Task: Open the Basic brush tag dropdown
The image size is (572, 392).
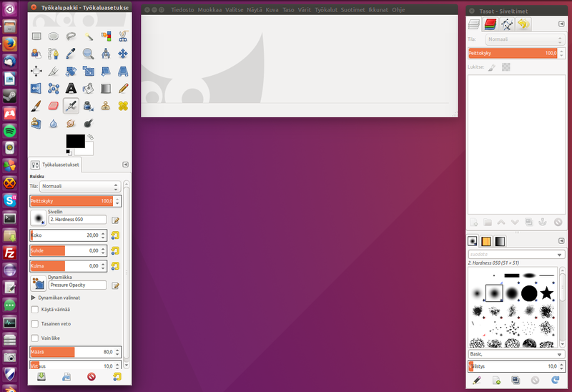Action: (x=516, y=353)
